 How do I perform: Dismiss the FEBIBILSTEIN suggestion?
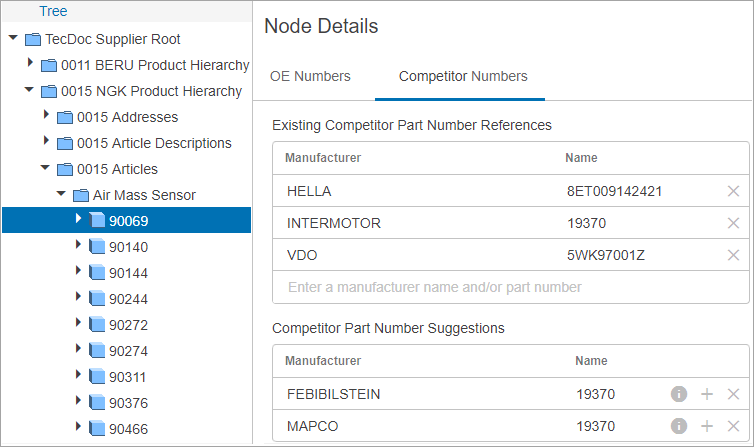coord(733,394)
